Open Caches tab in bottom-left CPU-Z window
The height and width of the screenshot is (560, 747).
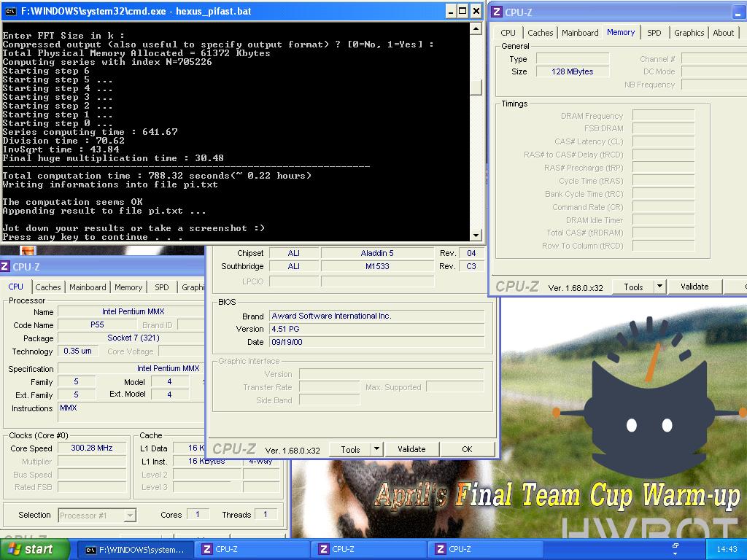coord(48,287)
